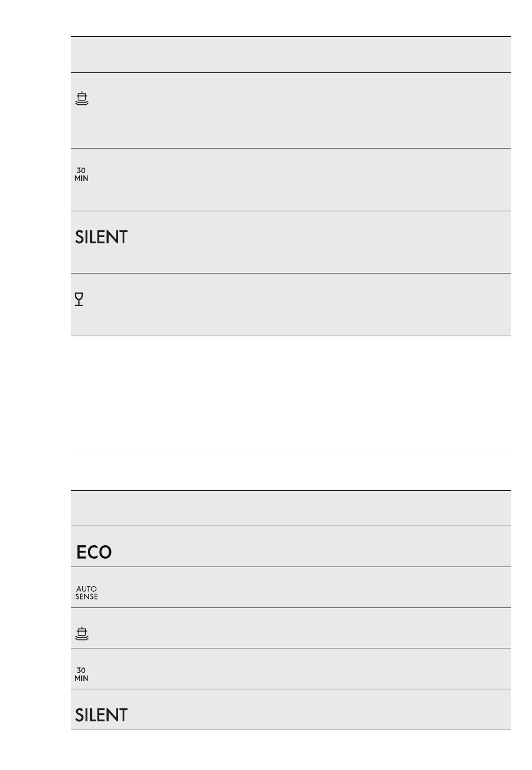Click the dishes programme icon in upper table

82,99
